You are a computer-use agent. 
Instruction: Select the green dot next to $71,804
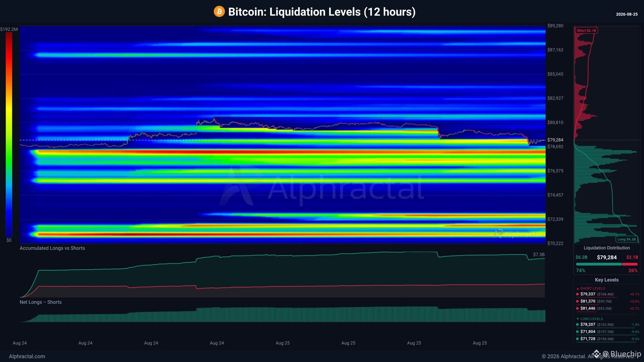[x=577, y=332]
